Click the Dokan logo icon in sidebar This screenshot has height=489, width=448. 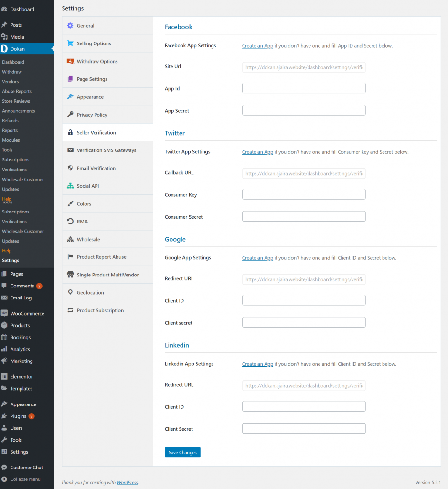pyautogui.click(x=4, y=49)
